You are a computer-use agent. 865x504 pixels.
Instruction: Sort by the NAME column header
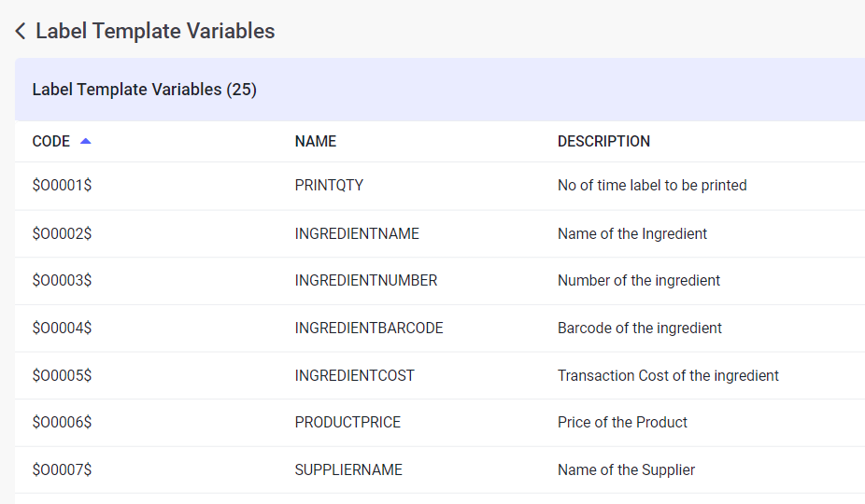316,142
